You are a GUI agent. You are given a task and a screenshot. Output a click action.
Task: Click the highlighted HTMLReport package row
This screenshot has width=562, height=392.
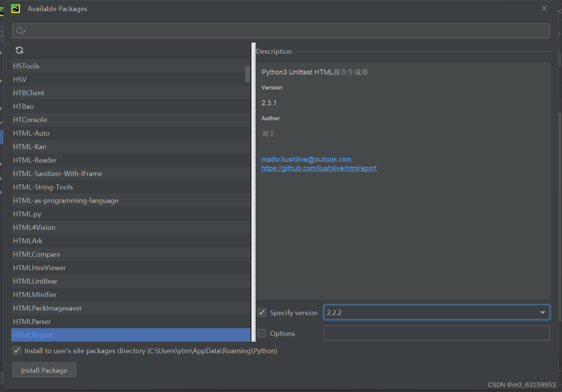[131, 335]
